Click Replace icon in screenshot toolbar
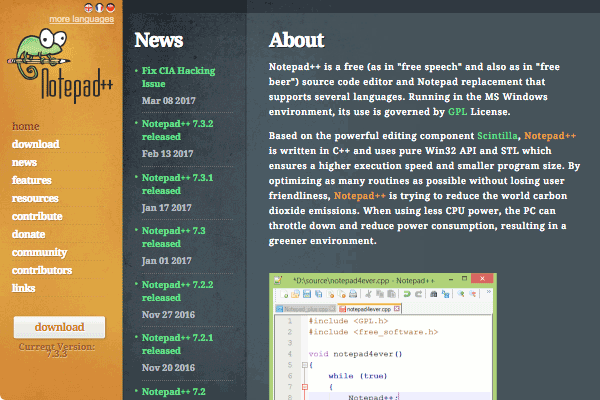Image resolution: width=600 pixels, height=400 pixels. pyautogui.click(x=445, y=294)
